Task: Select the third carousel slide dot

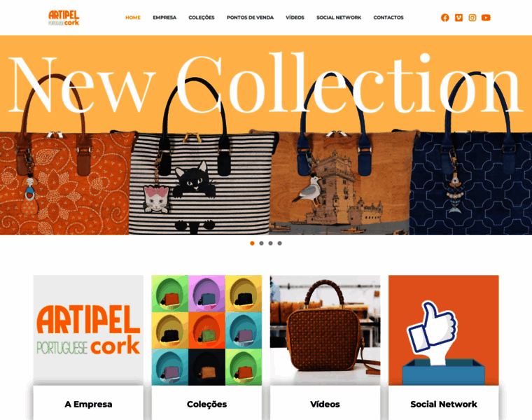Action: coord(270,243)
